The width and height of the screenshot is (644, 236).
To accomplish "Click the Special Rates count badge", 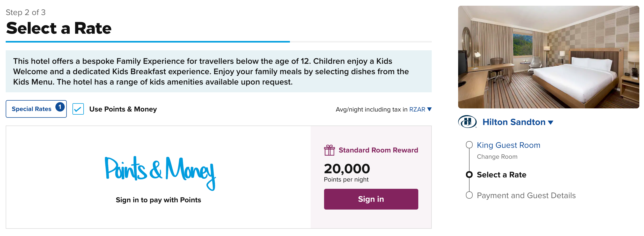I will tap(60, 107).
